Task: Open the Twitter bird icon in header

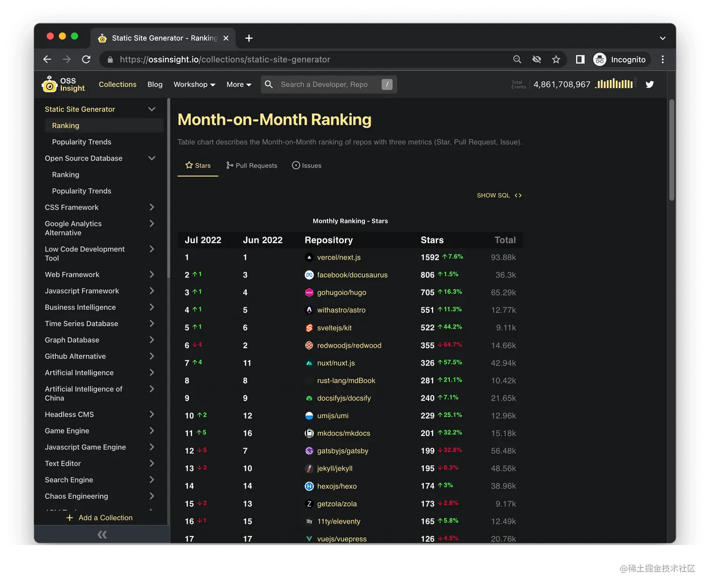Action: (649, 84)
